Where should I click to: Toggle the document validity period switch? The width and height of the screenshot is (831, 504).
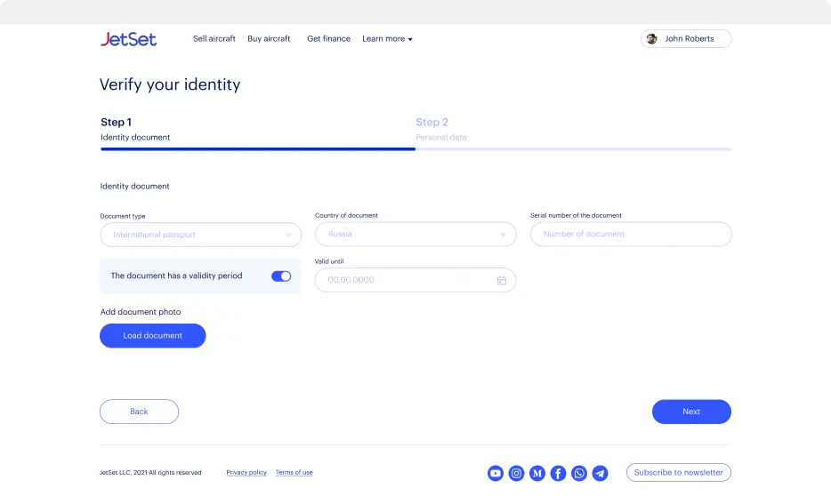click(x=281, y=276)
